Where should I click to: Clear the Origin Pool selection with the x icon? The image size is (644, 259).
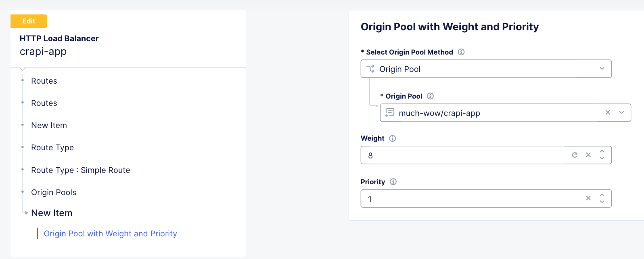point(608,113)
